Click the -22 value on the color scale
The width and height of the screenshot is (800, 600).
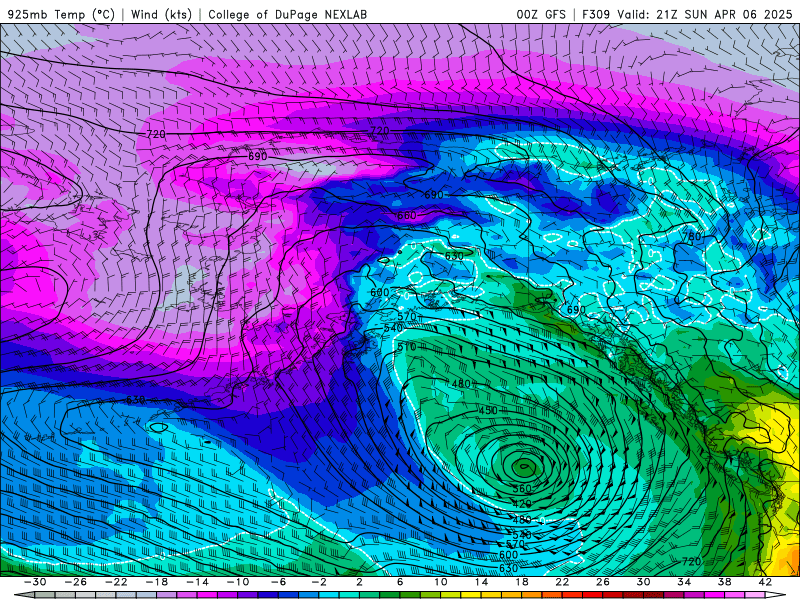[x=116, y=582]
